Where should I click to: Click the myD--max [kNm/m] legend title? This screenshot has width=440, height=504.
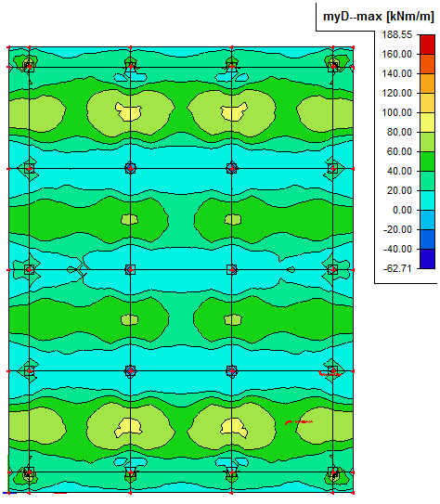click(379, 16)
